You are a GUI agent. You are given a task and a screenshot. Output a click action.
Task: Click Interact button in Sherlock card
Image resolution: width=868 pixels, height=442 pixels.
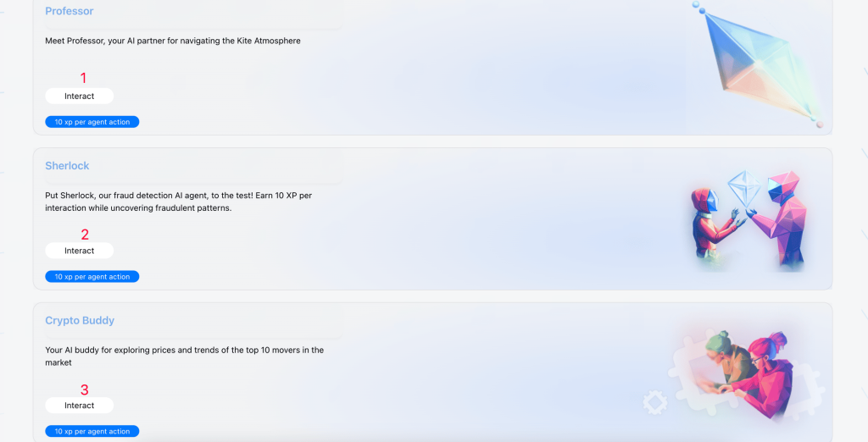click(79, 251)
